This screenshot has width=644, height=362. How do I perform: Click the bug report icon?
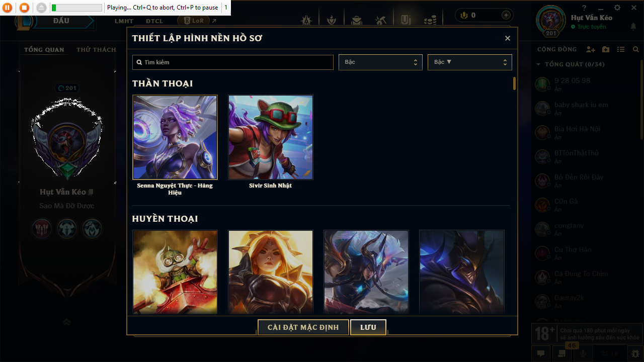635,353
